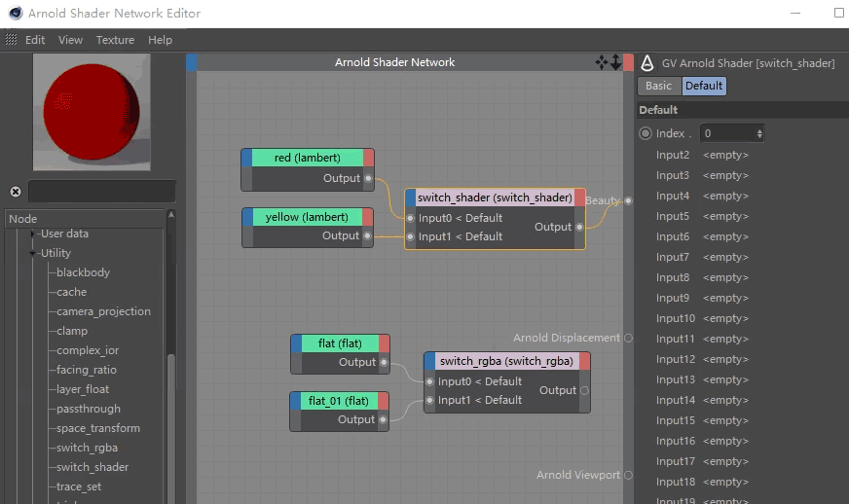Screen dimensions: 849x504
Task: Click red square on switch_shader node
Action: click(x=579, y=198)
